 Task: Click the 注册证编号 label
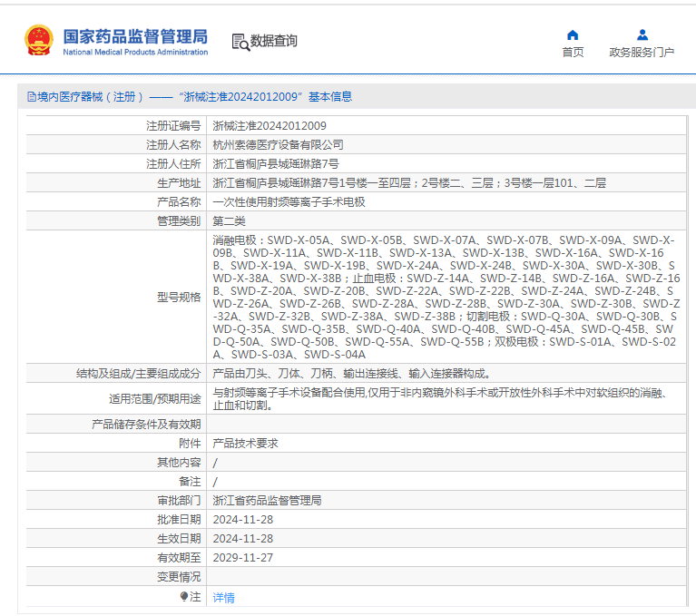click(173, 126)
